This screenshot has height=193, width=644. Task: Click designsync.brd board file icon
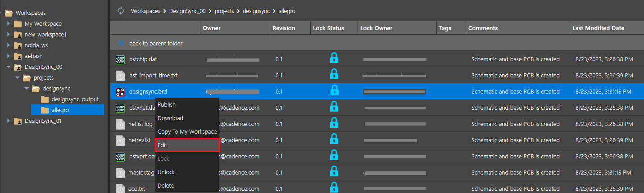point(120,92)
